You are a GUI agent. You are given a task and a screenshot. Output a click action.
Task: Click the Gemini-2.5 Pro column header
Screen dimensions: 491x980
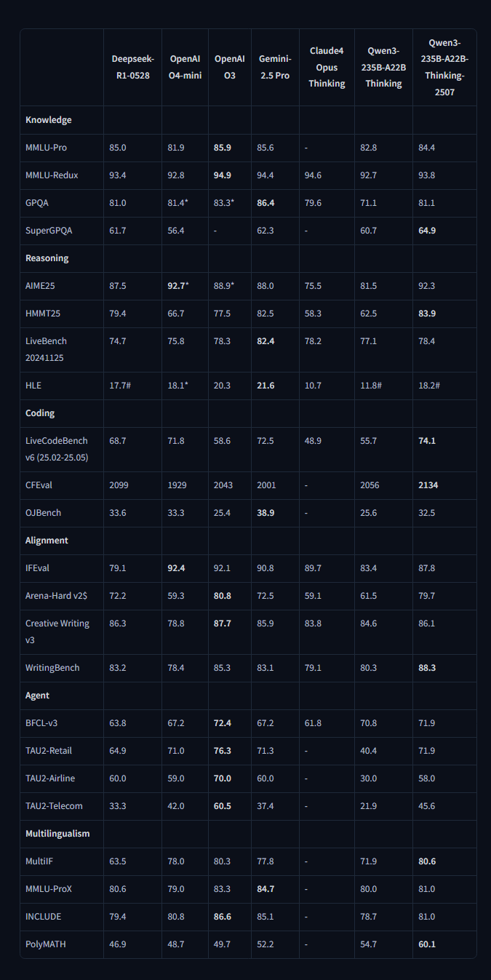pyautogui.click(x=275, y=67)
